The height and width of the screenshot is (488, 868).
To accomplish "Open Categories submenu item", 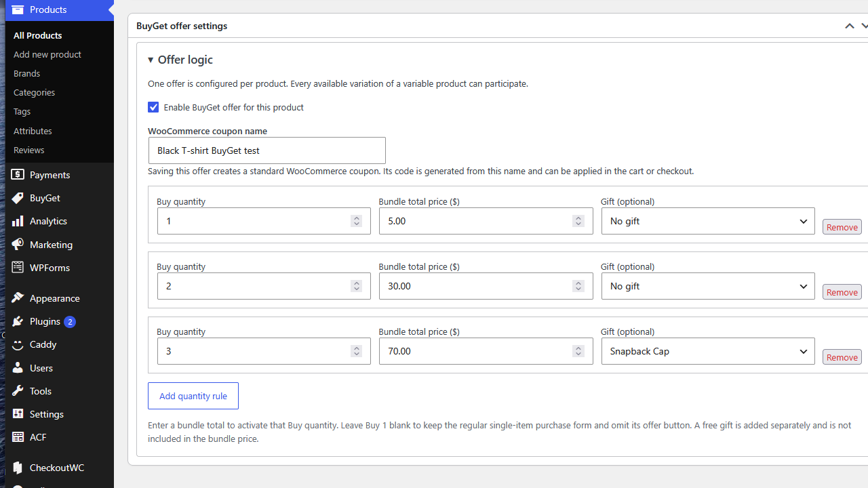I will [x=34, y=92].
